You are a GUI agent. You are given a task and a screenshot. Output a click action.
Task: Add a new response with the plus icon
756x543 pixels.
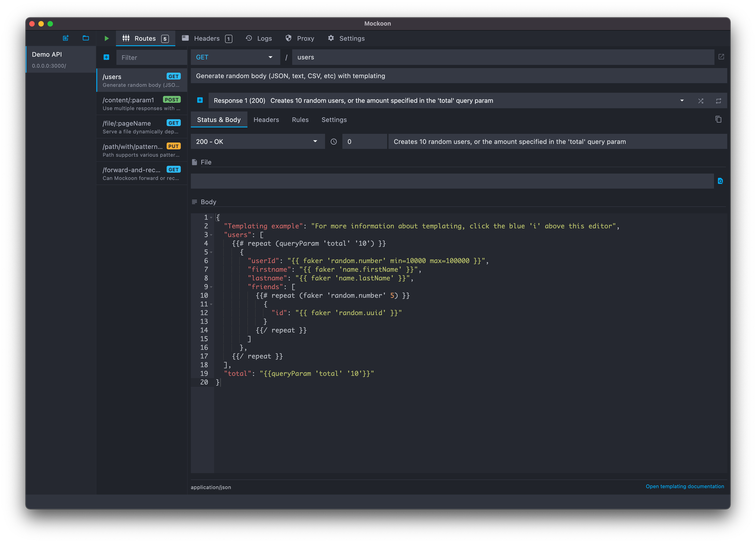pyautogui.click(x=200, y=100)
